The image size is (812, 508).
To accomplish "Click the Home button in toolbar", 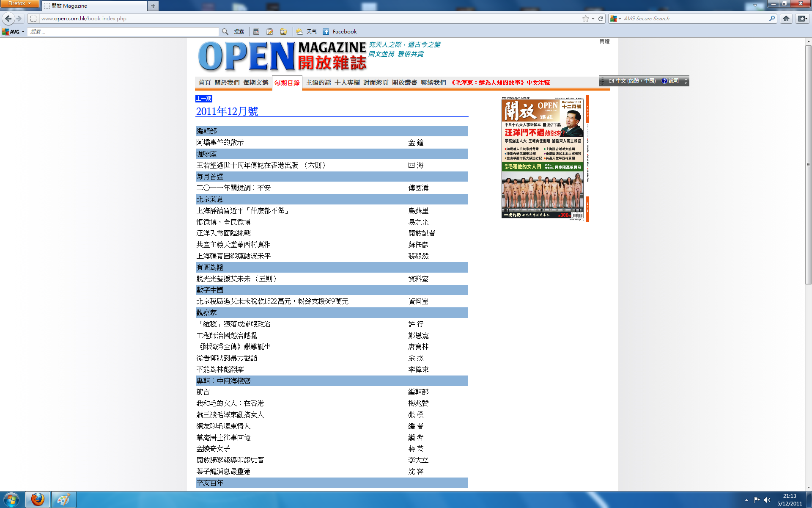I will point(786,19).
